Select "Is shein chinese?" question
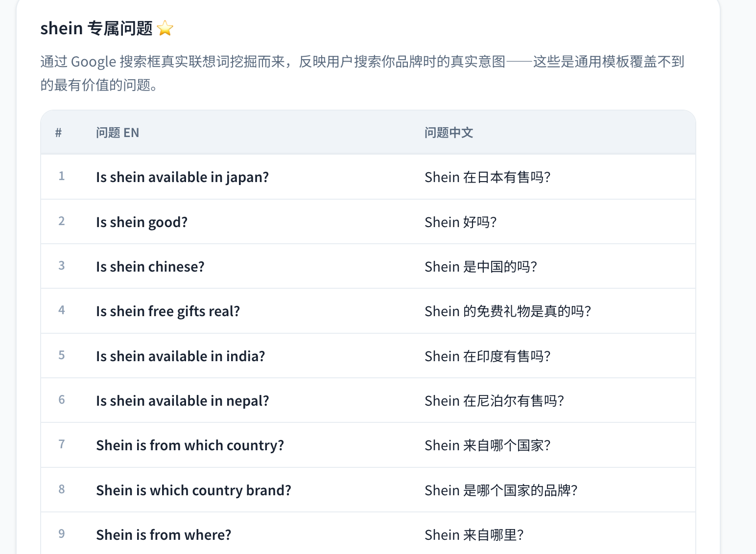The width and height of the screenshot is (756, 554). pyautogui.click(x=150, y=267)
